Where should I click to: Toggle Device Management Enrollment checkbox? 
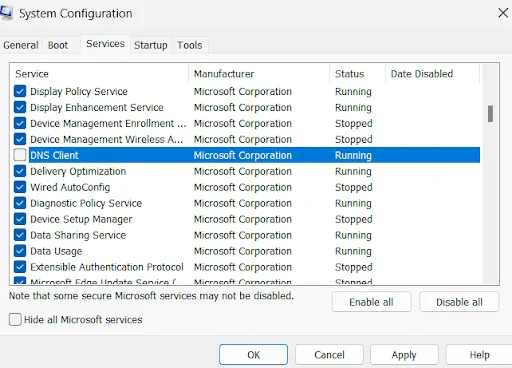(x=20, y=123)
